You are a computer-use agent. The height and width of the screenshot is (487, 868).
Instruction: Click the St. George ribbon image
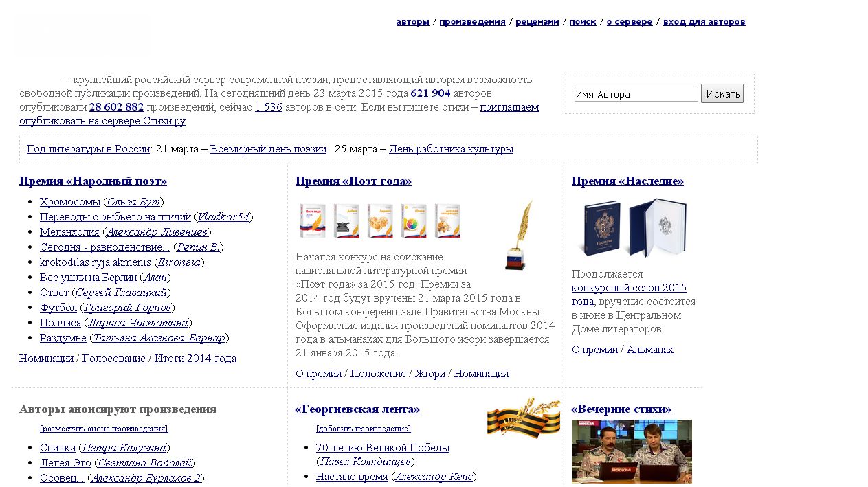click(523, 416)
